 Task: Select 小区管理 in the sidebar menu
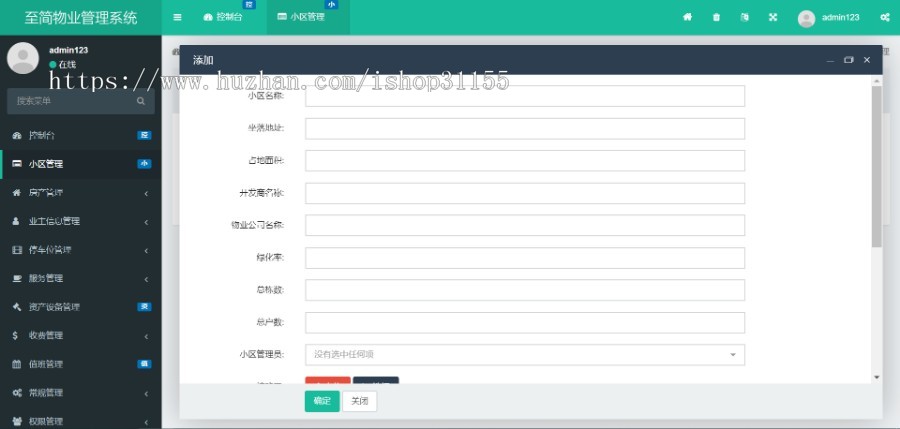(x=81, y=164)
